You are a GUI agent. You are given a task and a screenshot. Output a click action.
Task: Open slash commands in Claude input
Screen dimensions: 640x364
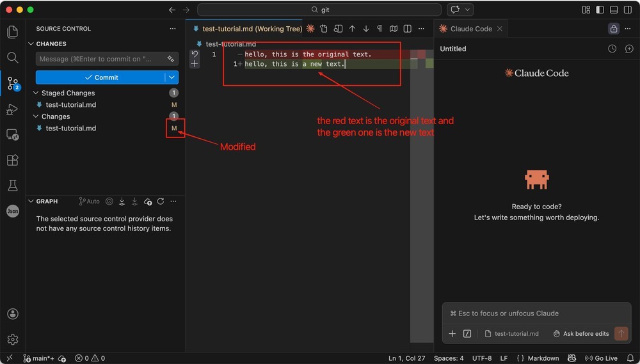pos(467,333)
